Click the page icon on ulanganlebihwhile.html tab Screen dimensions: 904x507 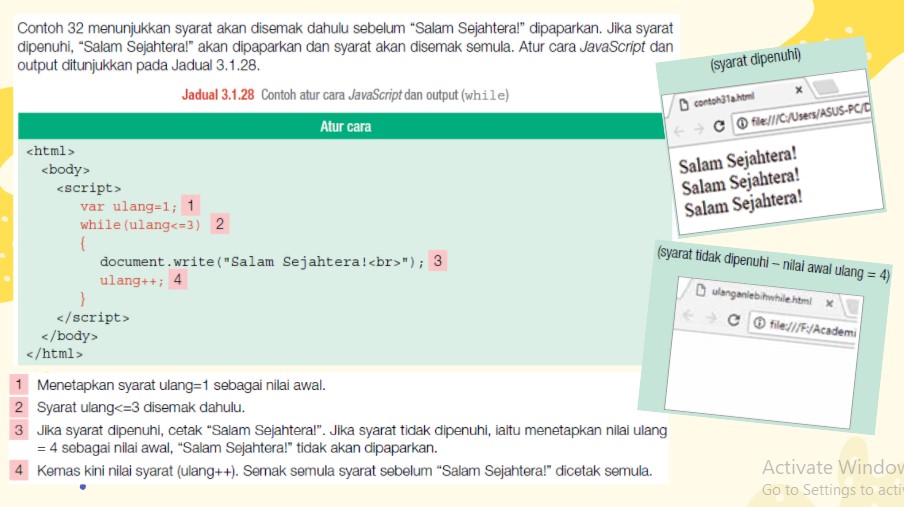(x=700, y=290)
